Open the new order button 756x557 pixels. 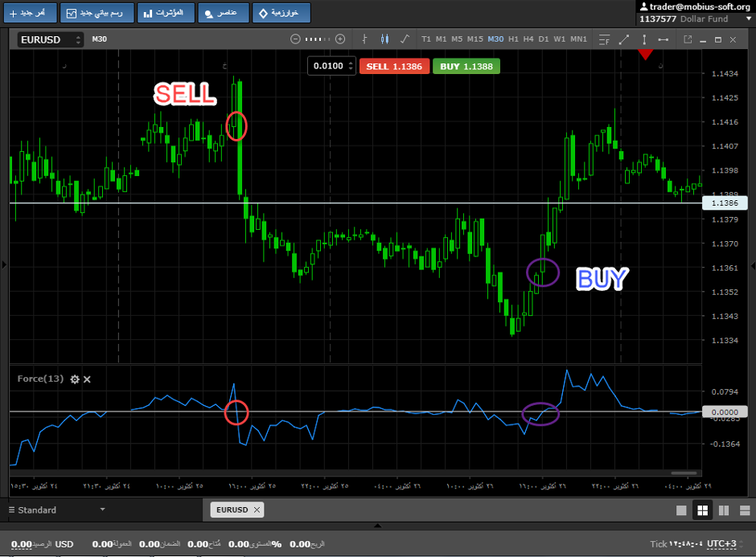click(30, 13)
